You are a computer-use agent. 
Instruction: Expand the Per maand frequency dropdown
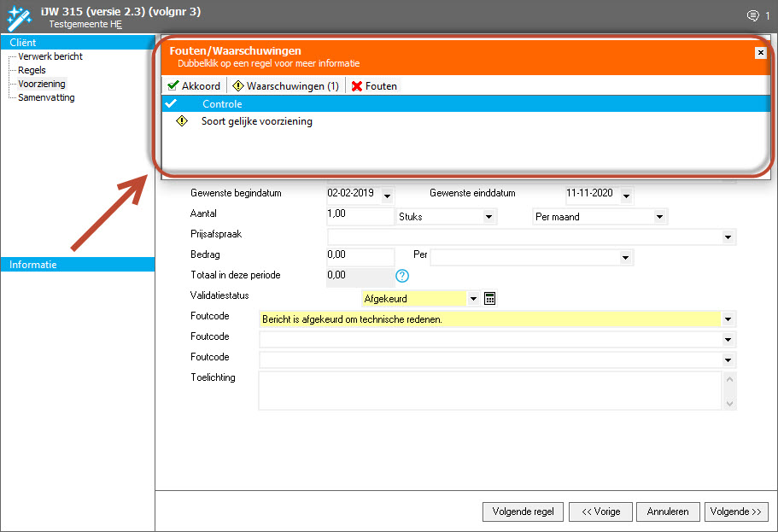(x=659, y=217)
